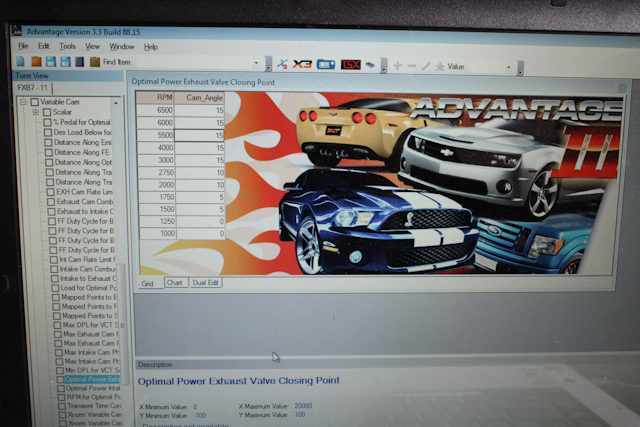
Task: Click the small grey cable icon after LX
Action: coord(370,65)
